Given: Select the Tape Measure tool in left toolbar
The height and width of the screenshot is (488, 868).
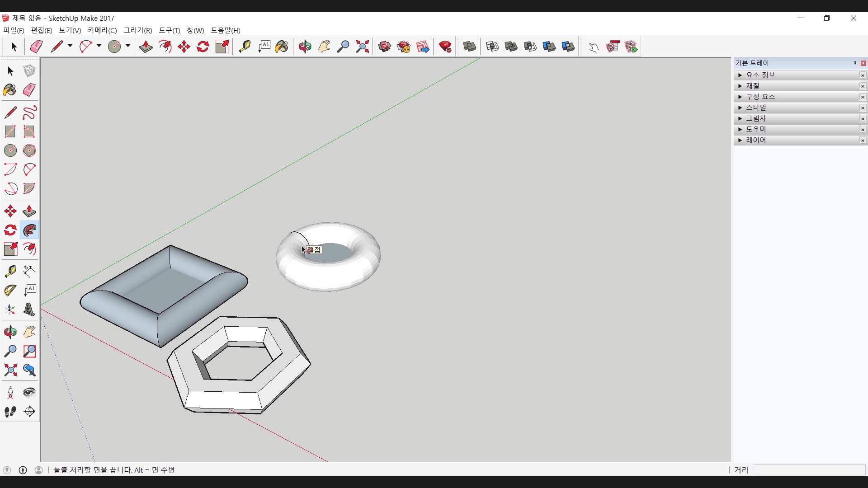Looking at the screenshot, I should click(x=10, y=271).
